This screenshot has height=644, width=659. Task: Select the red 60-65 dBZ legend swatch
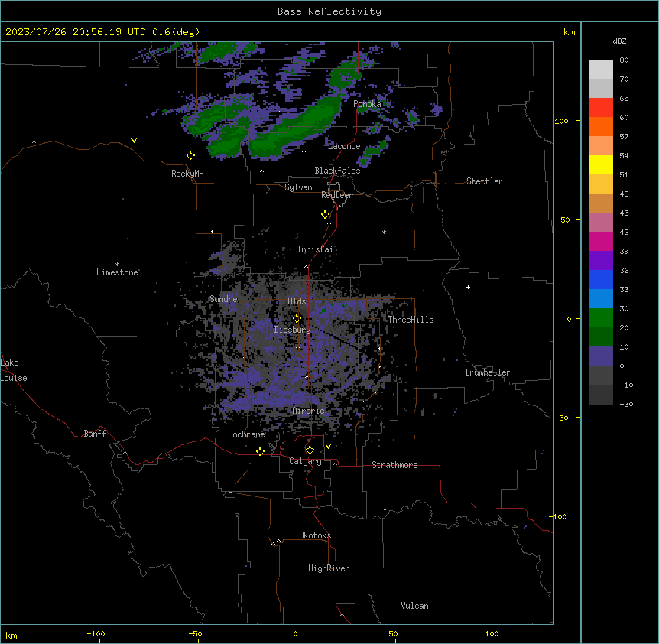click(x=601, y=108)
